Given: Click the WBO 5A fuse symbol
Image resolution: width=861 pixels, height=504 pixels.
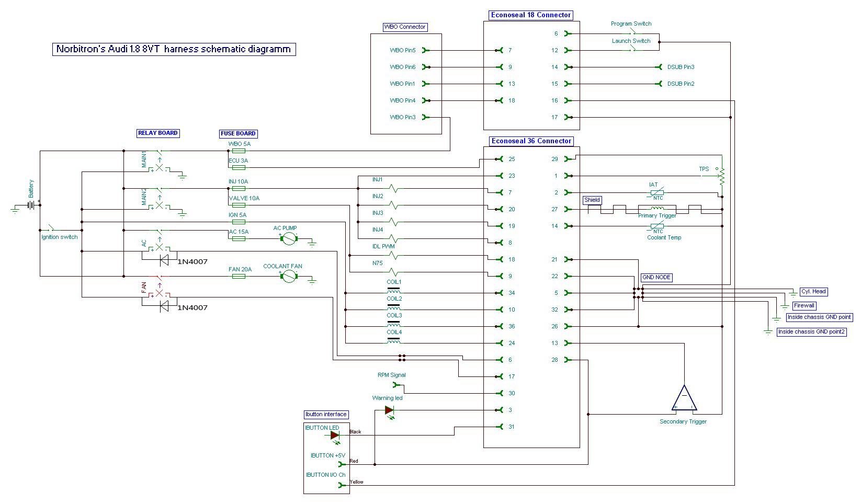Looking at the screenshot, I should tap(239, 151).
